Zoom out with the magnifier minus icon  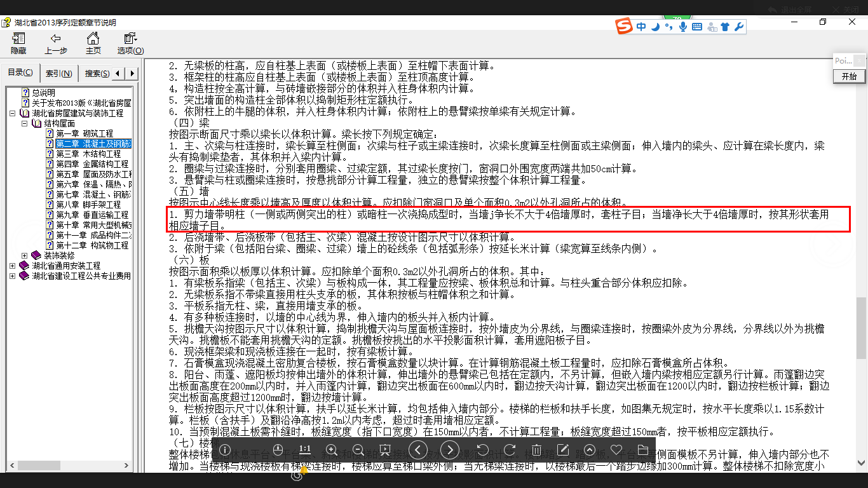(358, 450)
